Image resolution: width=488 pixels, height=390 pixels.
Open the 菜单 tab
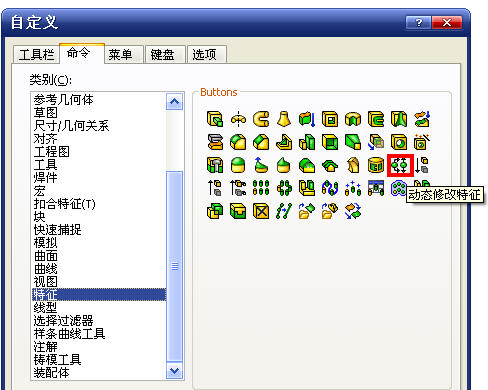[124, 54]
